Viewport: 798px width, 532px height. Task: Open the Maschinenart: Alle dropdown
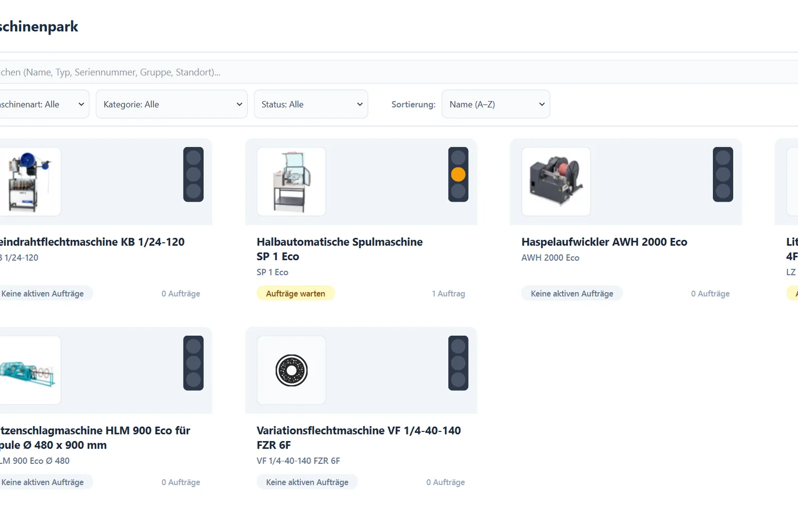[44, 104]
